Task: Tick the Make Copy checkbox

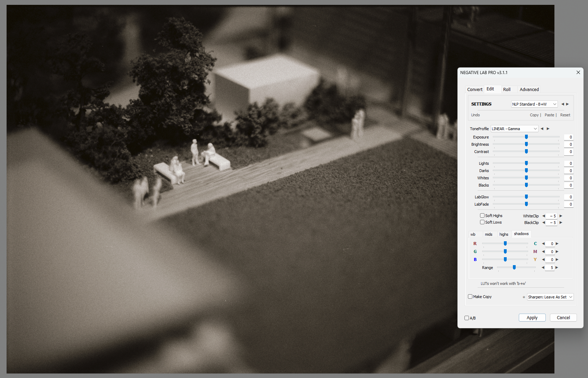Action: [470, 297]
